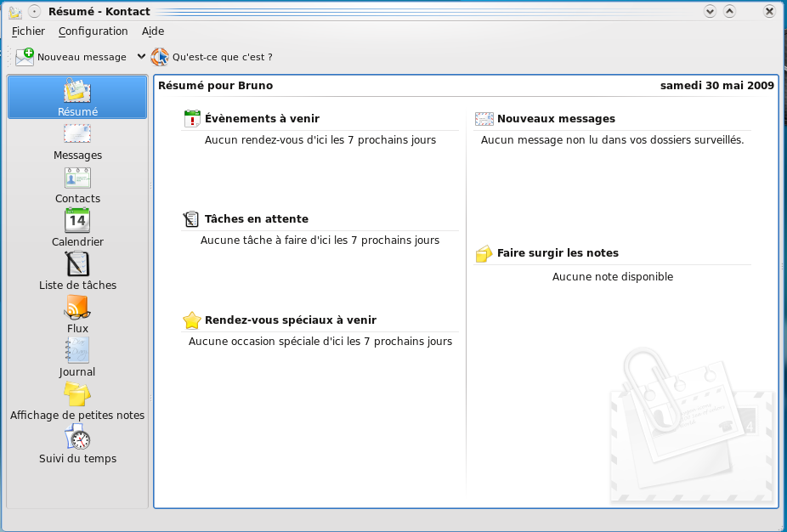Open the Configuration menu

coord(93,31)
